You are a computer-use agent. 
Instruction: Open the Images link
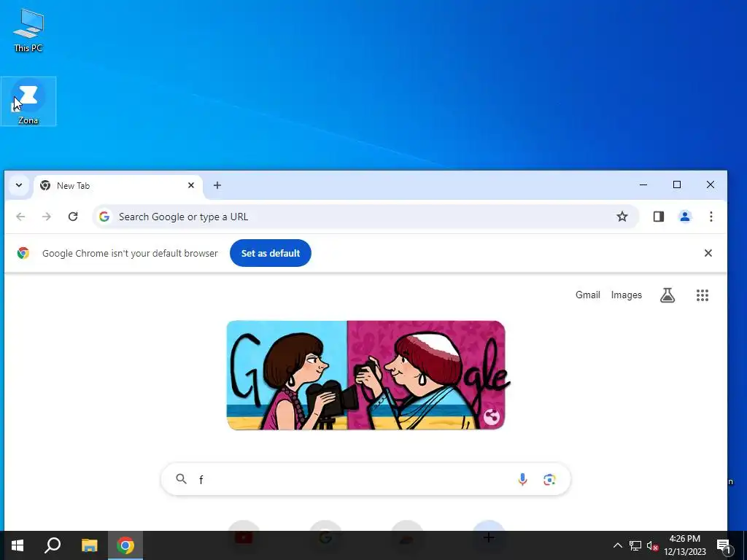[x=627, y=295]
